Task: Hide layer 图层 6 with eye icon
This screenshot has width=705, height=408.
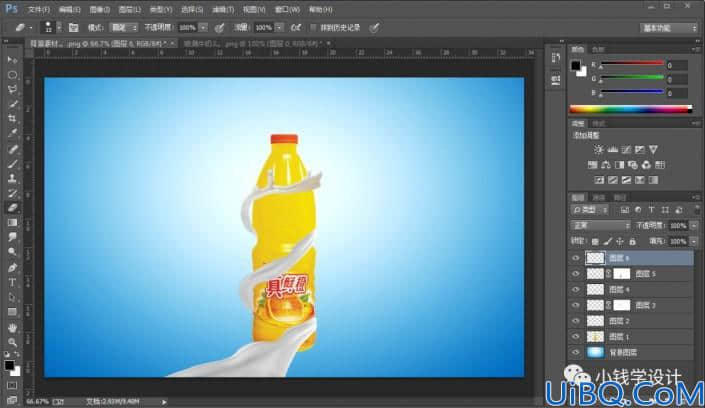Action: tap(576, 258)
